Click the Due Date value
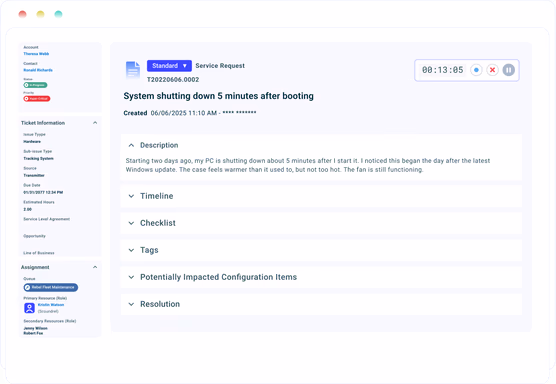The width and height of the screenshot is (556, 384). [43, 193]
